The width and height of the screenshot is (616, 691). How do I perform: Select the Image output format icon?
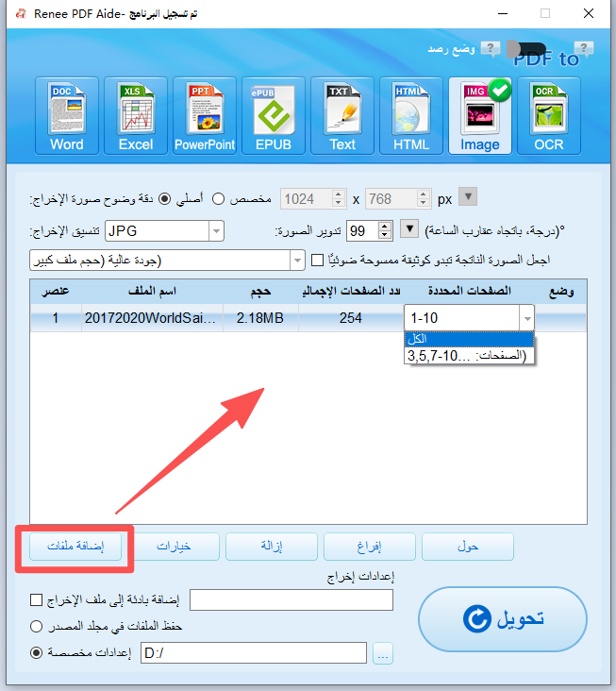pyautogui.click(x=480, y=116)
